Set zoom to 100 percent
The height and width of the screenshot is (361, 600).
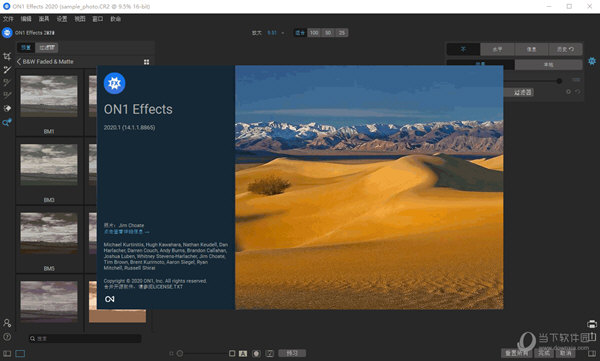coord(314,33)
